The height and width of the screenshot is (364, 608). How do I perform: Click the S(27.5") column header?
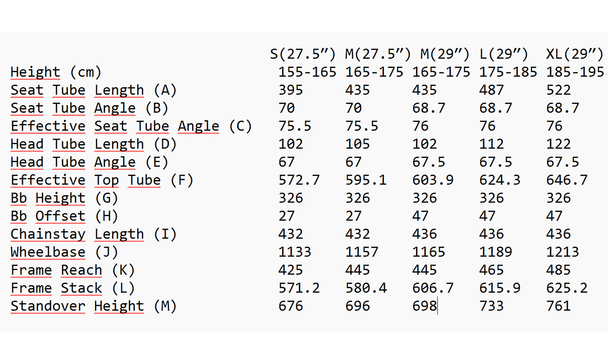pos(303,54)
